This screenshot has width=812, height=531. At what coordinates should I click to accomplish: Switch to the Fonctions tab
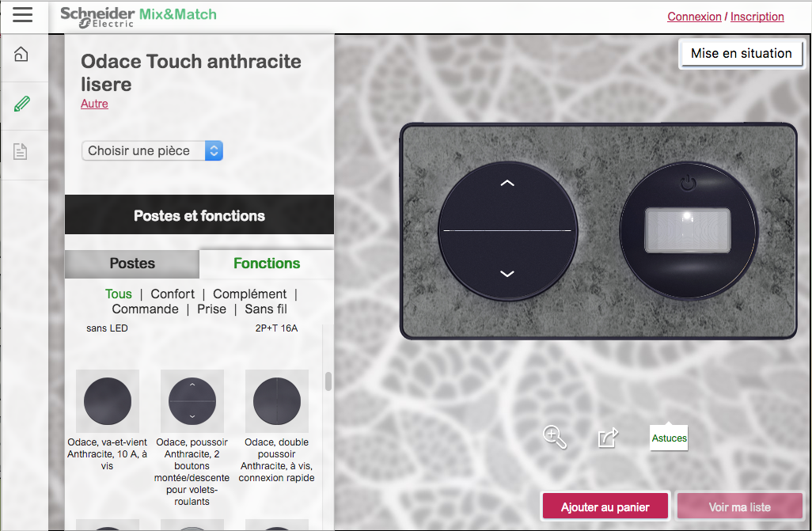(x=267, y=264)
